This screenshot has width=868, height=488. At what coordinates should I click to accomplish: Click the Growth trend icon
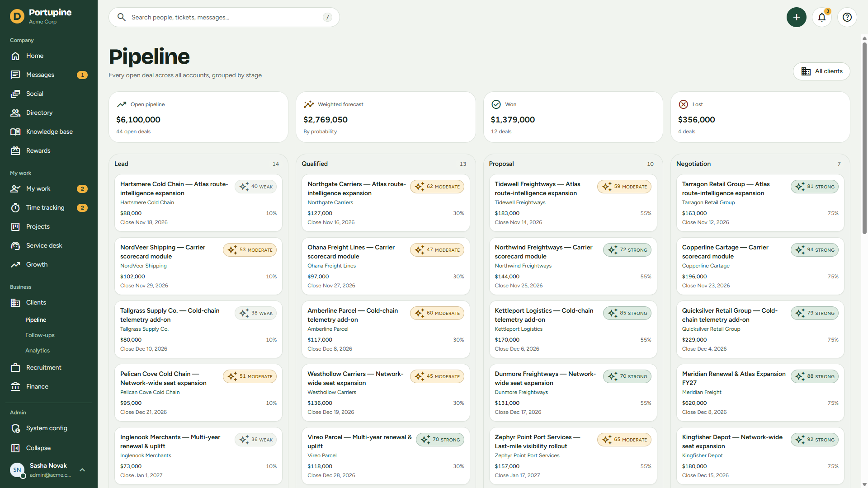[x=15, y=265]
